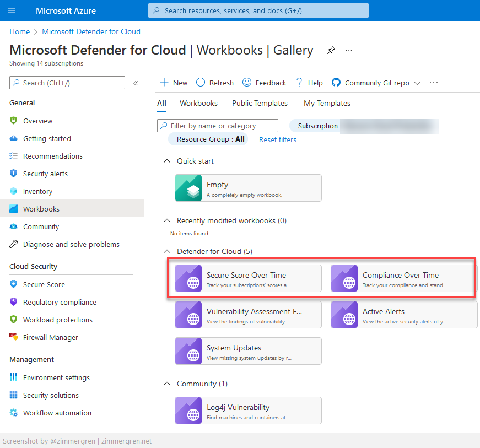The width and height of the screenshot is (480, 448).
Task: Open Workflow automation under Management
Action: [56, 413]
